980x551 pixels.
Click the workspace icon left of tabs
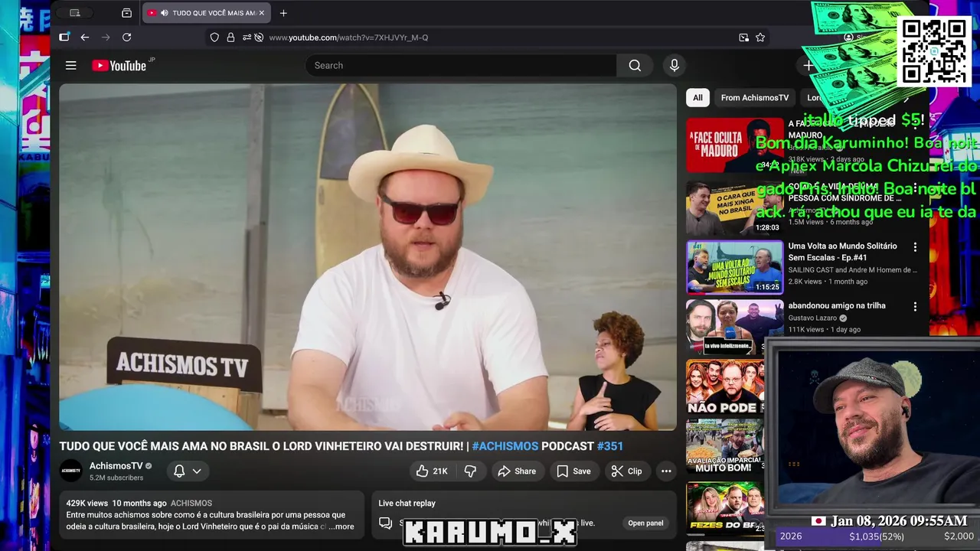[x=74, y=13]
